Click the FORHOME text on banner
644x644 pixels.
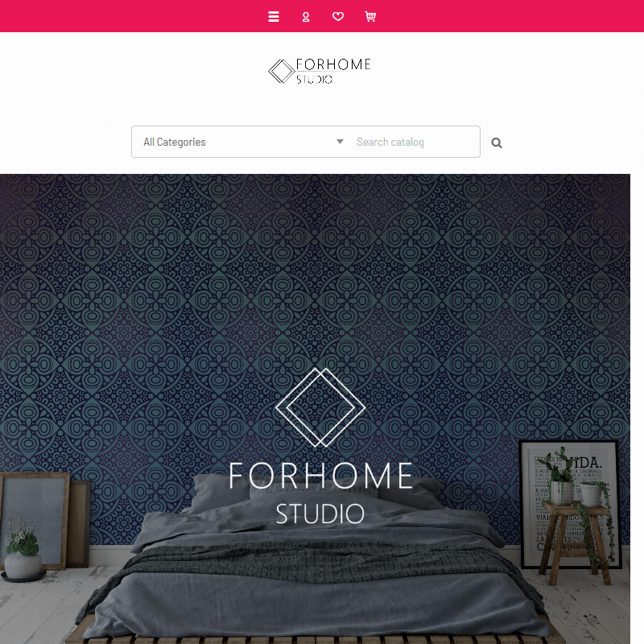(x=320, y=476)
